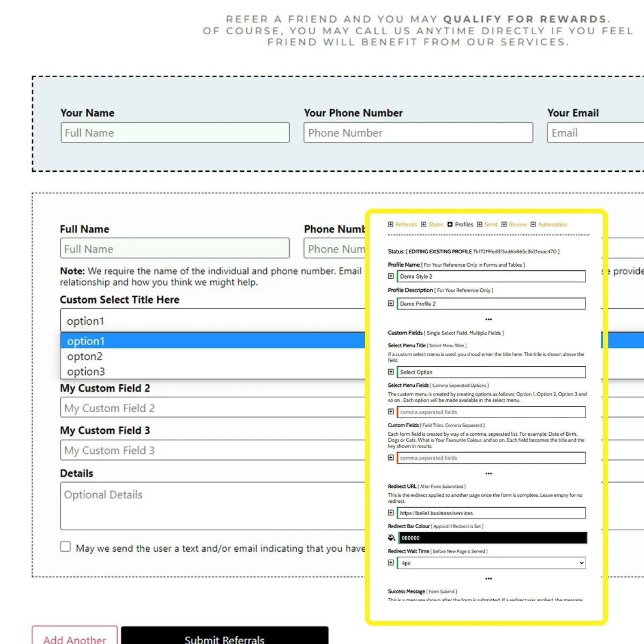Go to the Send tab
Screen dimensions: 644x644
(491, 224)
